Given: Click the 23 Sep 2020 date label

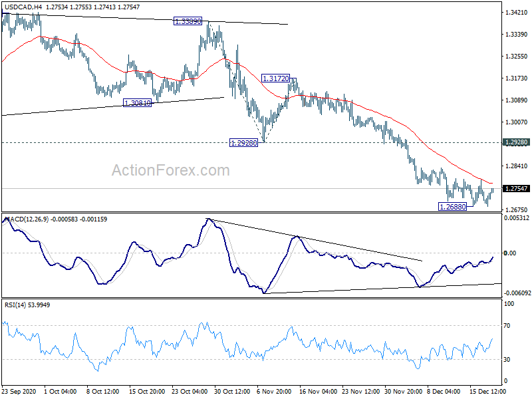Looking at the screenshot, I should pos(19,391).
